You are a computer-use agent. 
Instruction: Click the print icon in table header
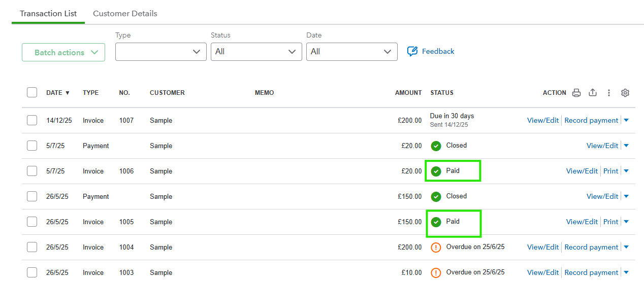[576, 93]
